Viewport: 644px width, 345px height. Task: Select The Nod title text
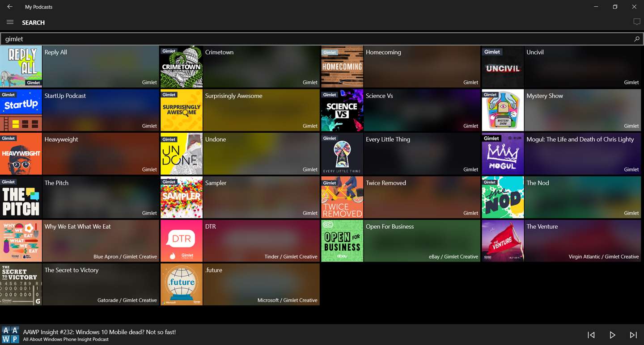538,183
